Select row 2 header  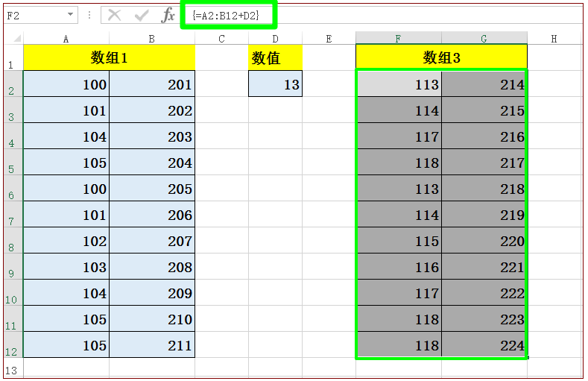13,84
